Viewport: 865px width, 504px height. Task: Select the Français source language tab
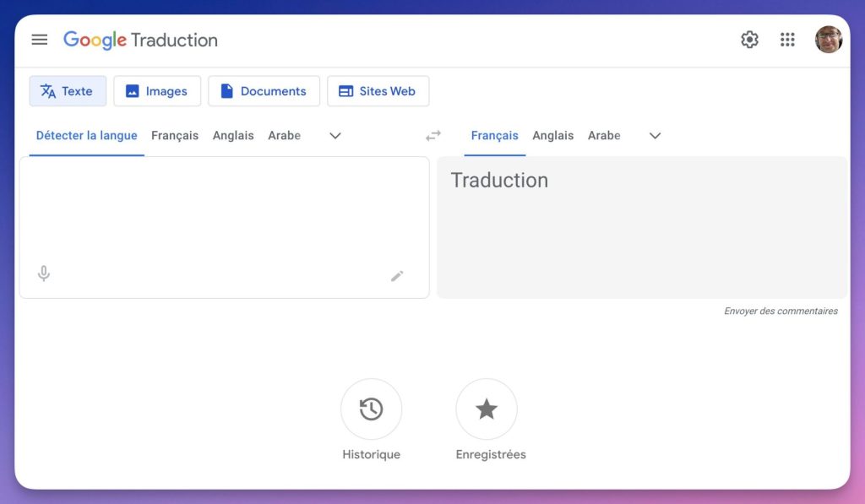pyautogui.click(x=174, y=135)
